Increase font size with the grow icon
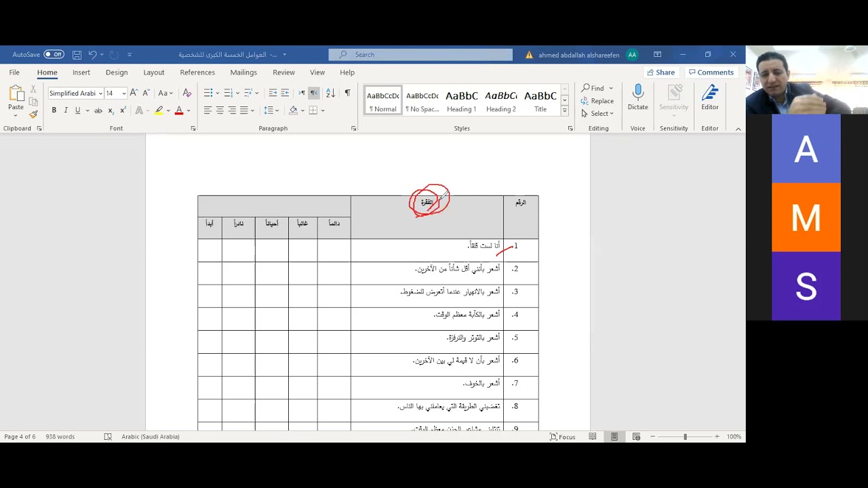 [134, 93]
